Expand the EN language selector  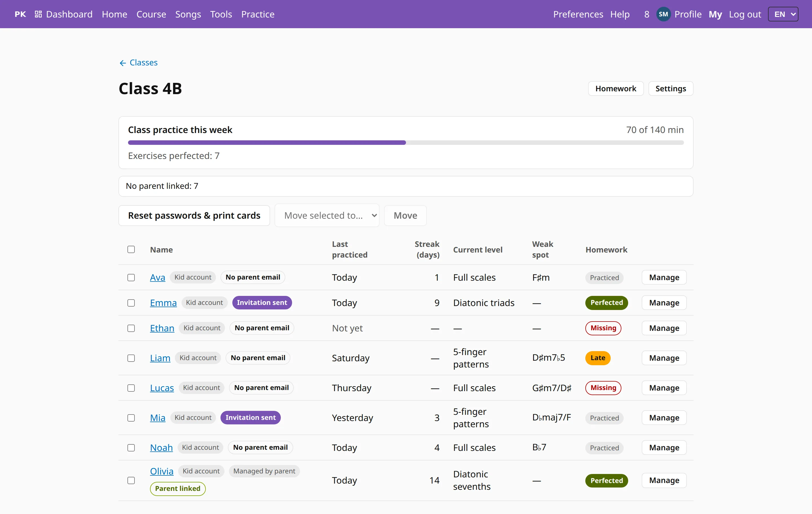[783, 14]
